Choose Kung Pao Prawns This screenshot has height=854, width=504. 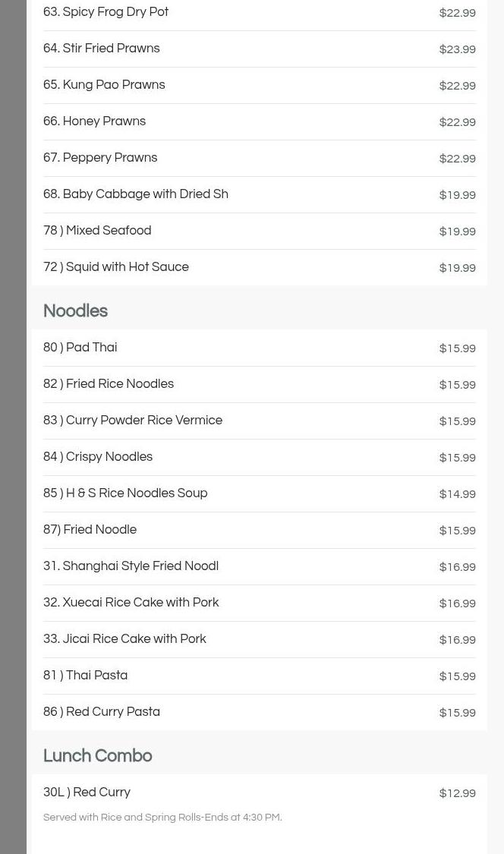260,86
